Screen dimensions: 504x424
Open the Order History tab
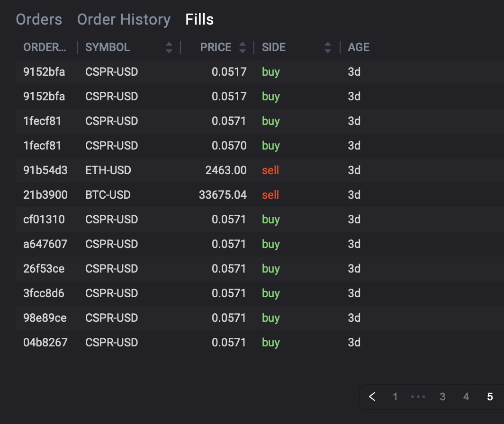124,19
